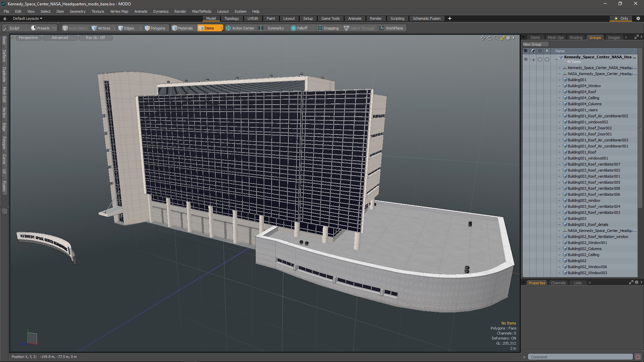Click the render camera column header
Screen dimensions: 644x362
click(x=533, y=51)
